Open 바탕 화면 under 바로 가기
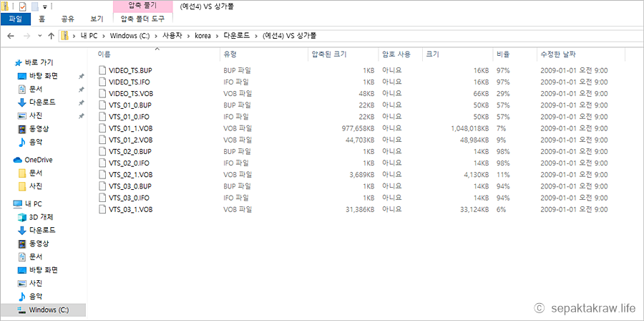Screen dimensions: 644x321 (43, 76)
